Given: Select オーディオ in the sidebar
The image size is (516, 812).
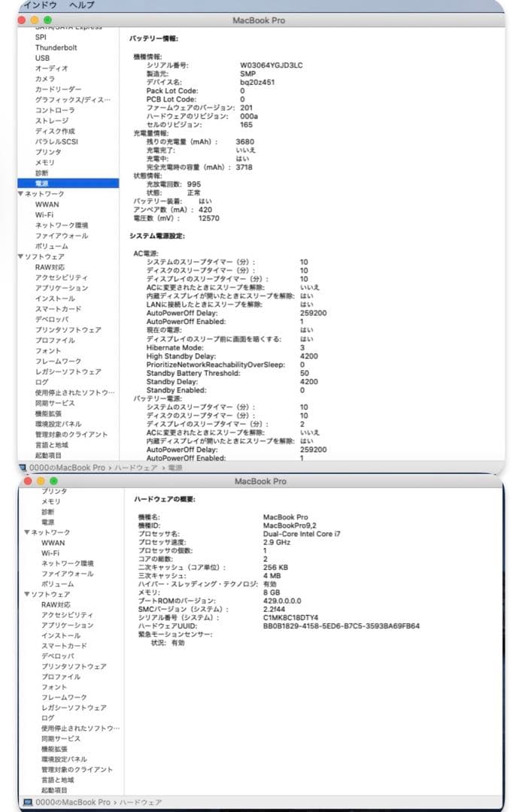Looking at the screenshot, I should click(51, 68).
